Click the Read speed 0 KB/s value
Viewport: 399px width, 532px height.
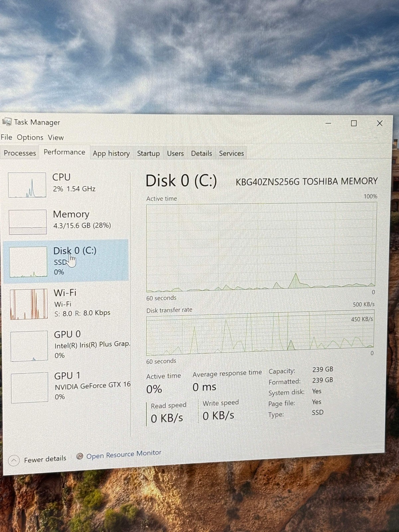click(167, 418)
